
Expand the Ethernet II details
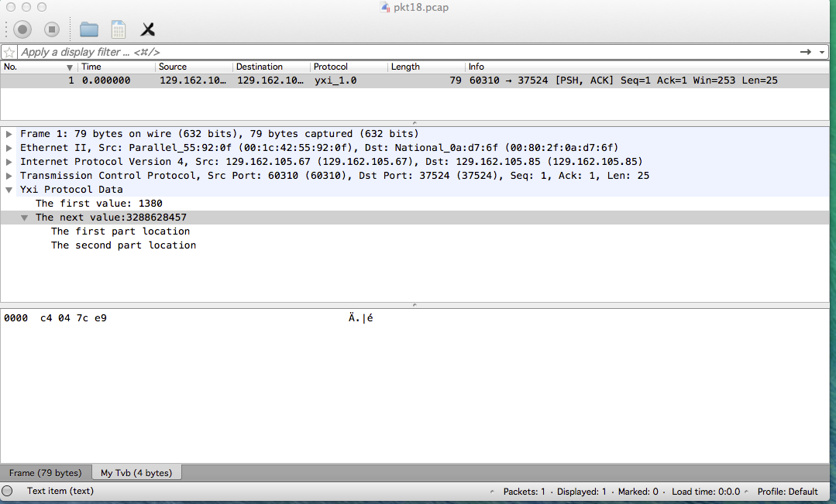[x=9, y=148]
